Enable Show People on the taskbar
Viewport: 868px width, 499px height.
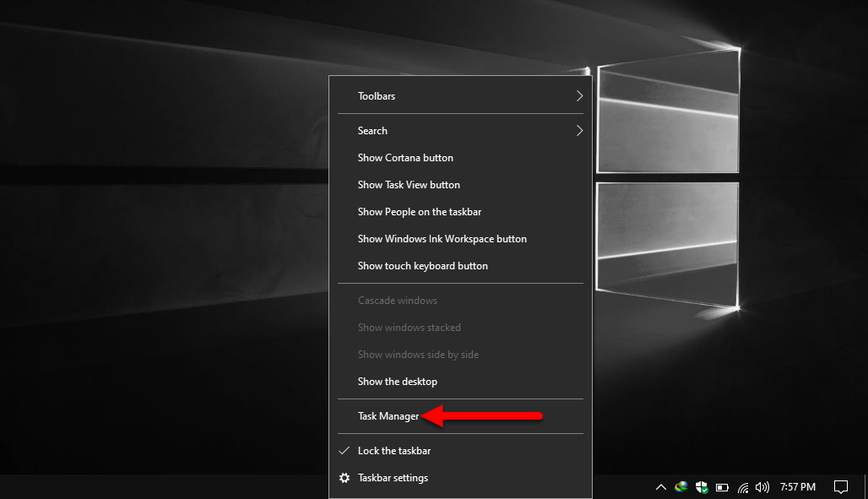point(460,212)
